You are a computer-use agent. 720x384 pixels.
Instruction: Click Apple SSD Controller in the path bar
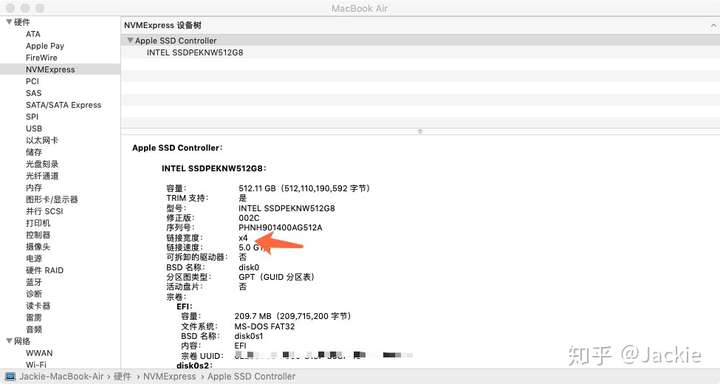(251, 376)
